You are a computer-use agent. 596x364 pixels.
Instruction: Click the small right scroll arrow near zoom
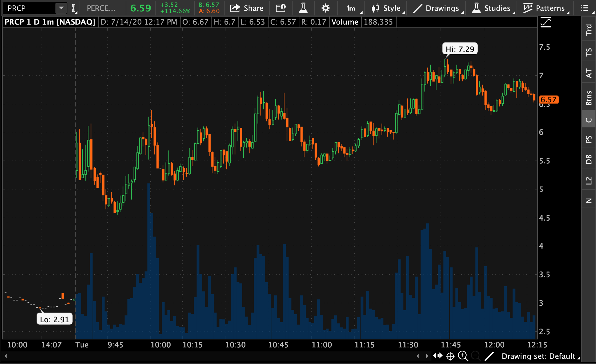click(x=427, y=356)
